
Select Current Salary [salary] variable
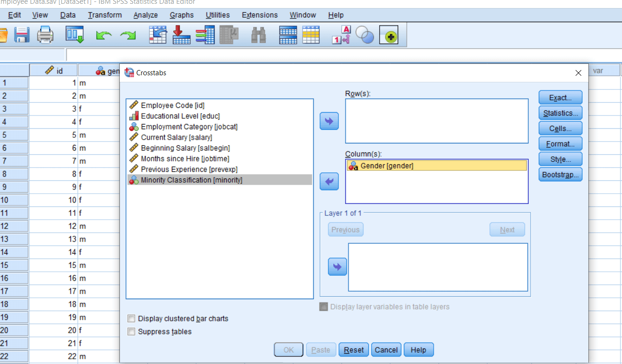[x=219, y=137]
